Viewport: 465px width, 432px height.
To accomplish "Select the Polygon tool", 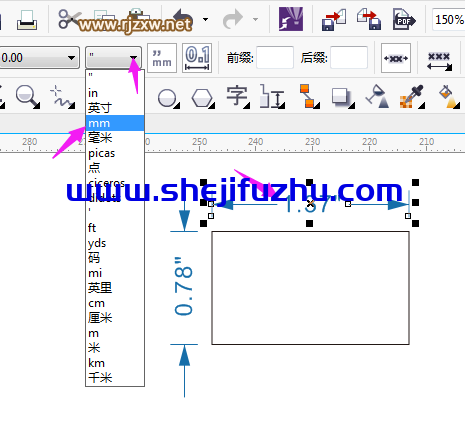I will click(x=202, y=98).
